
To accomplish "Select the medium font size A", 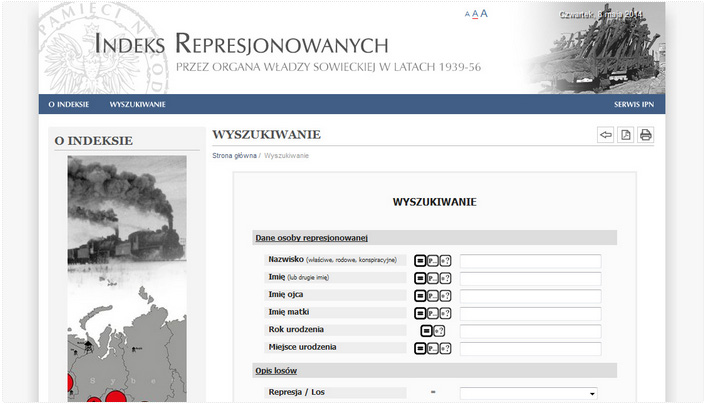I will click(475, 14).
